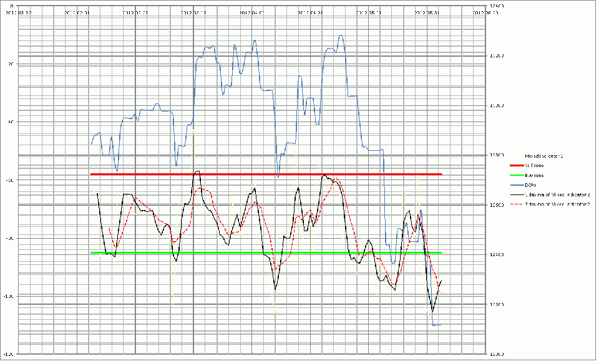Click the -100 label on left axis
The image size is (599, 364).
8,296
